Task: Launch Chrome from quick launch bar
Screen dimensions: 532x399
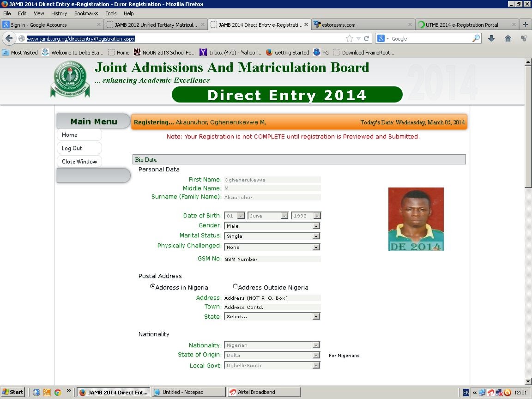Action: [58, 392]
